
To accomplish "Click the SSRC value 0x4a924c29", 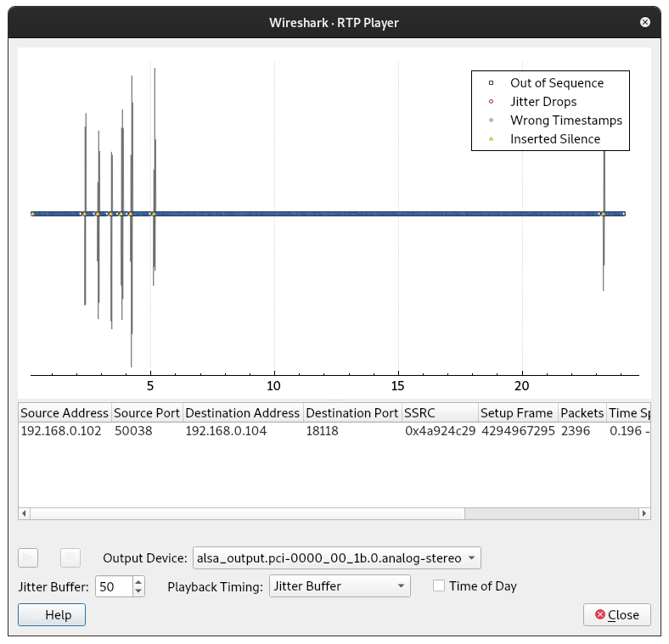I will (x=440, y=431).
